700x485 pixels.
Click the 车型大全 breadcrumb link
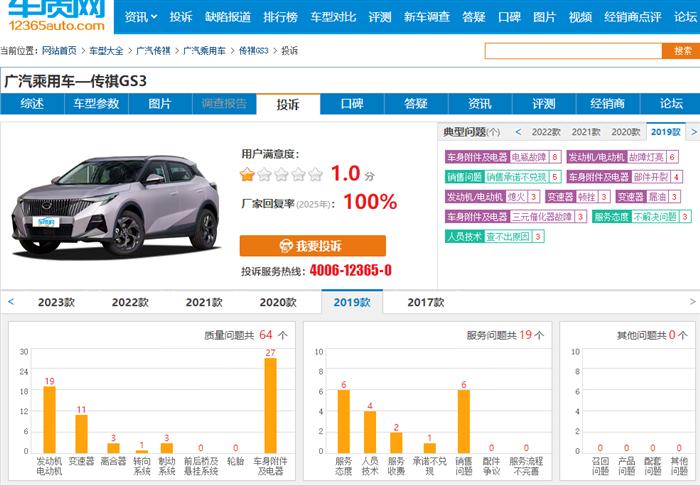point(106,50)
